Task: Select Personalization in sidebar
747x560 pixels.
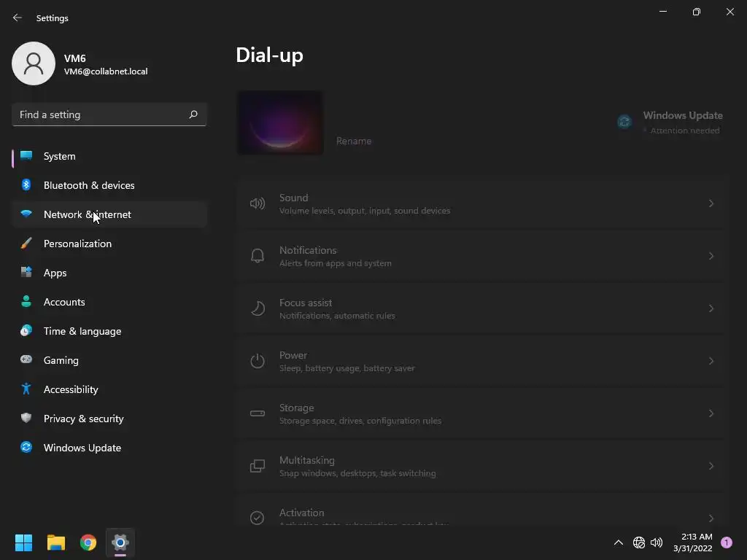Action: [x=109, y=244]
